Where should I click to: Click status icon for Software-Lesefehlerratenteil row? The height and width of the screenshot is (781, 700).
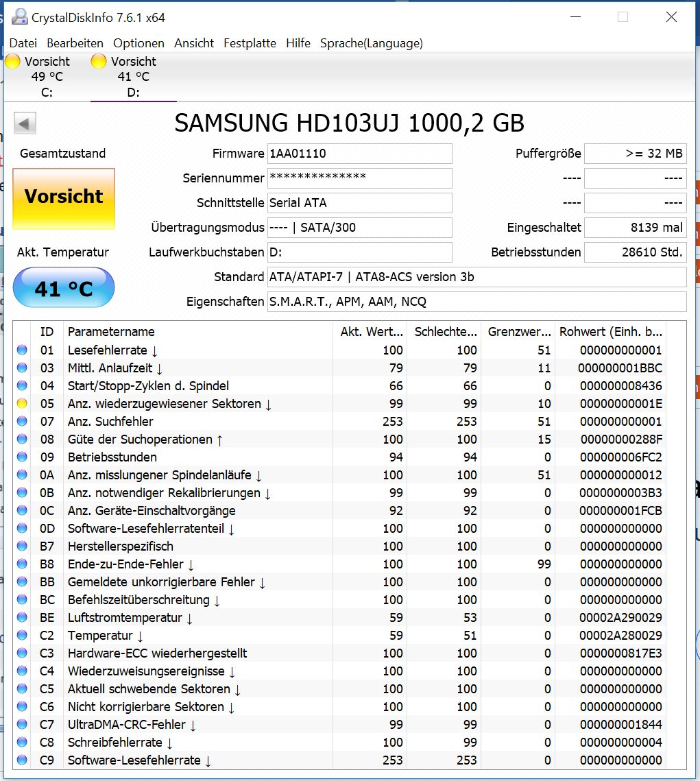pyautogui.click(x=22, y=528)
